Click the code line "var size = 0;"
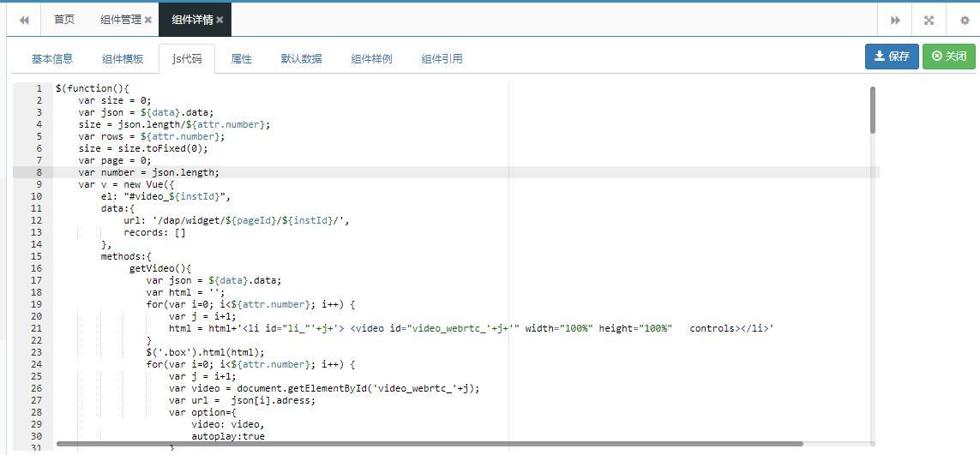Screen dimensions: 980x455 click(x=115, y=100)
